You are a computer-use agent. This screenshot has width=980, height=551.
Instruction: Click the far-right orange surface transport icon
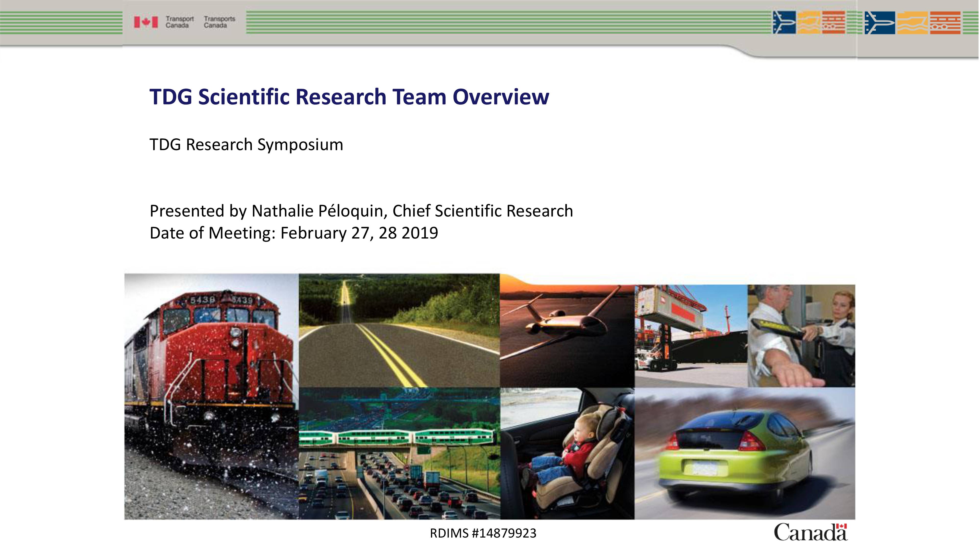945,23
